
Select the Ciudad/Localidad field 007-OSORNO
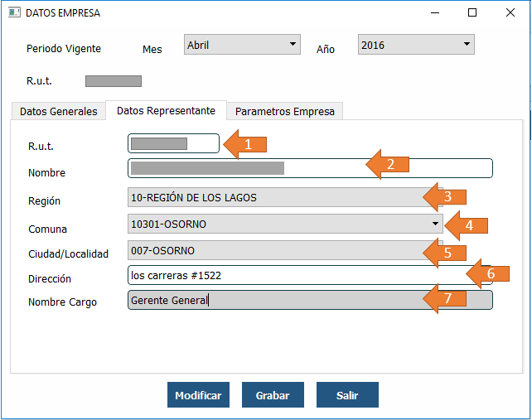tap(273, 250)
